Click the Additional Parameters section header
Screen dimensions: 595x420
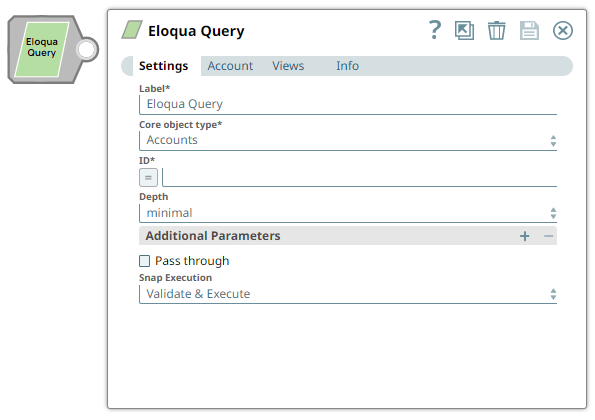pos(348,236)
